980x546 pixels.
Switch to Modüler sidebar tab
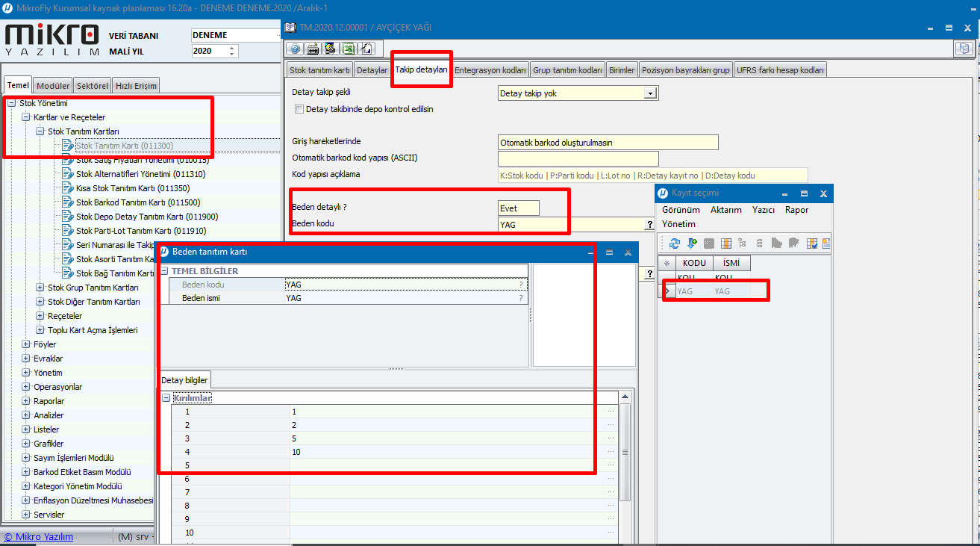53,86
